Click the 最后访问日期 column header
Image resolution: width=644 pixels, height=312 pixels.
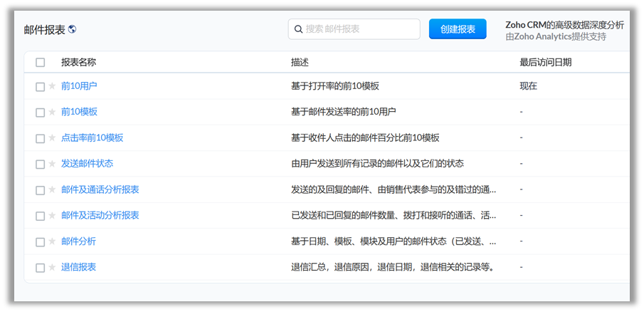coord(545,63)
